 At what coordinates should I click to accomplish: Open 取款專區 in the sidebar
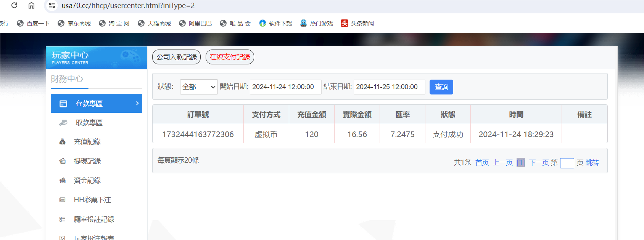[89, 123]
